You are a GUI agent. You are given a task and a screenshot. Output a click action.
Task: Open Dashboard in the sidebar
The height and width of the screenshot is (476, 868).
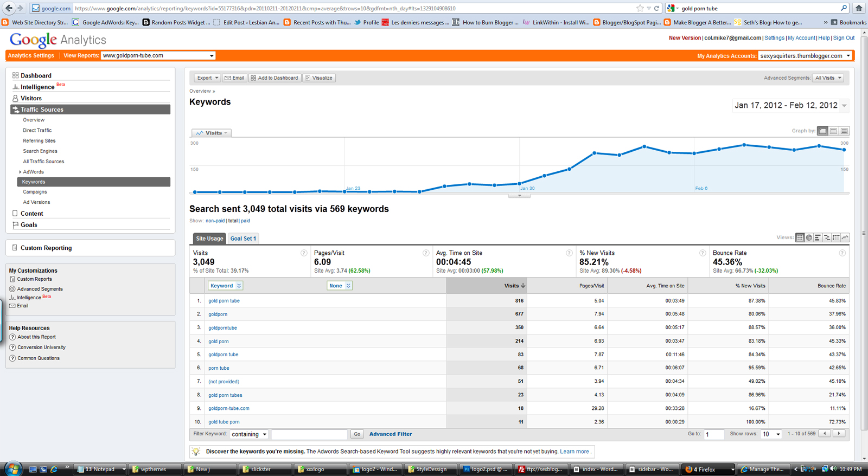click(36, 76)
